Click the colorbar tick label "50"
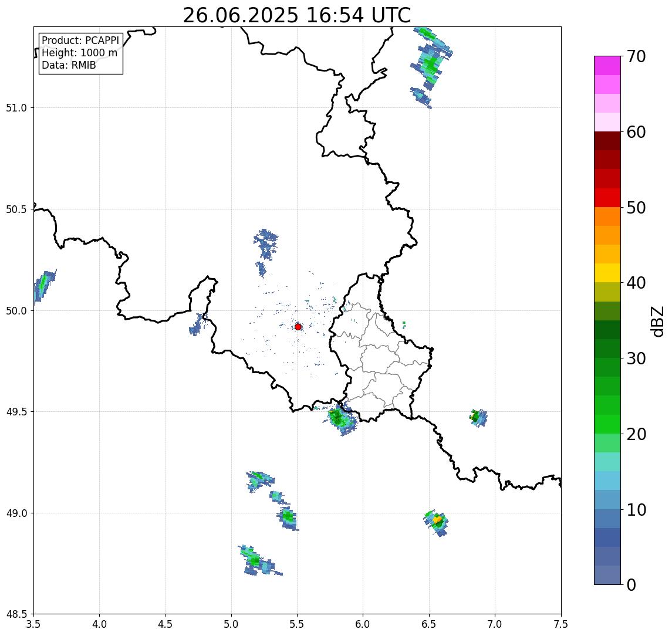This screenshot has width=672, height=636. tap(636, 208)
